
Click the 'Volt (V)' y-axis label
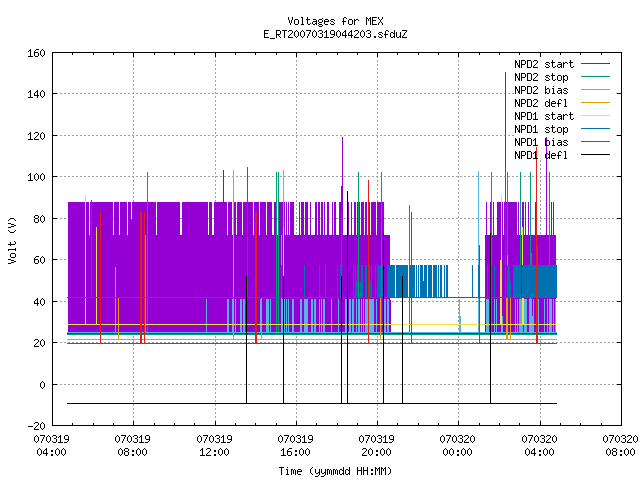point(12,240)
